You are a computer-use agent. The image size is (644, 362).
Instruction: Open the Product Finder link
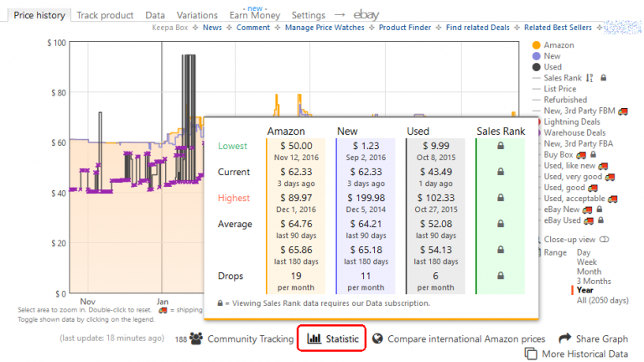[405, 28]
